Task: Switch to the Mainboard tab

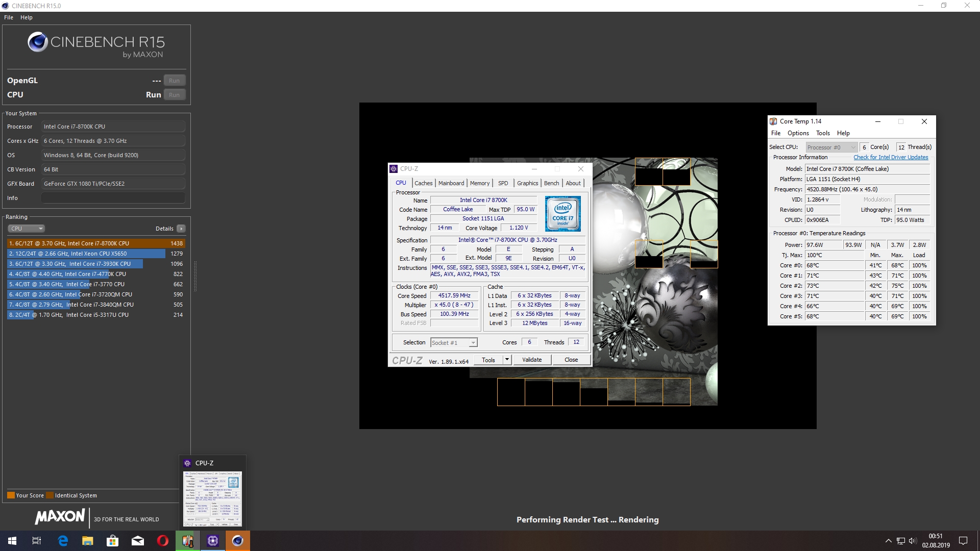Action: point(451,183)
